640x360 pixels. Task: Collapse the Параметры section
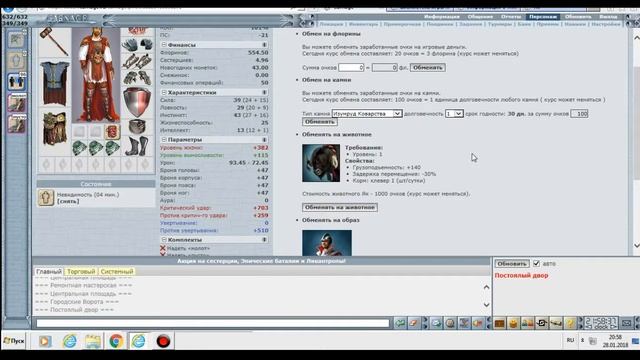coord(164,140)
